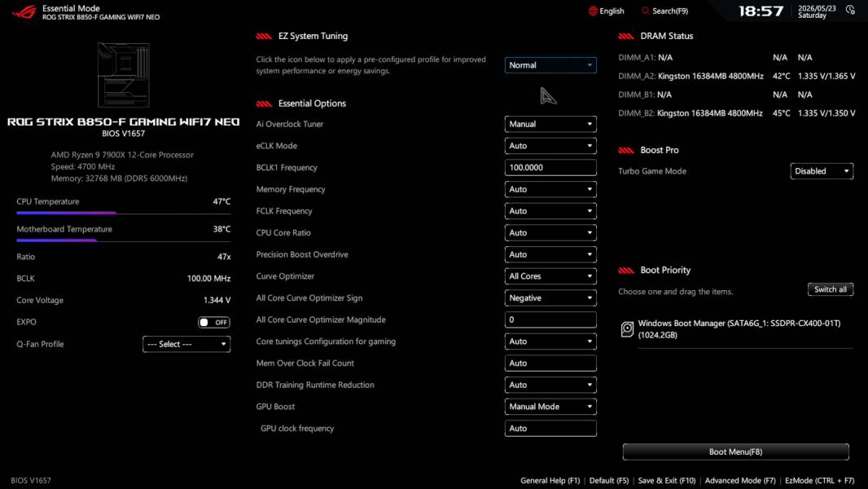Click Save & Exit (F10)
This screenshot has height=489, width=868.
tap(667, 481)
